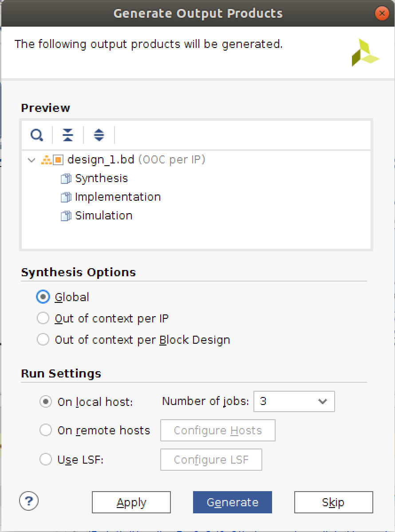The image size is (395, 532).
Task: Click the search icon in Preview toolbar
Action: coord(37,135)
